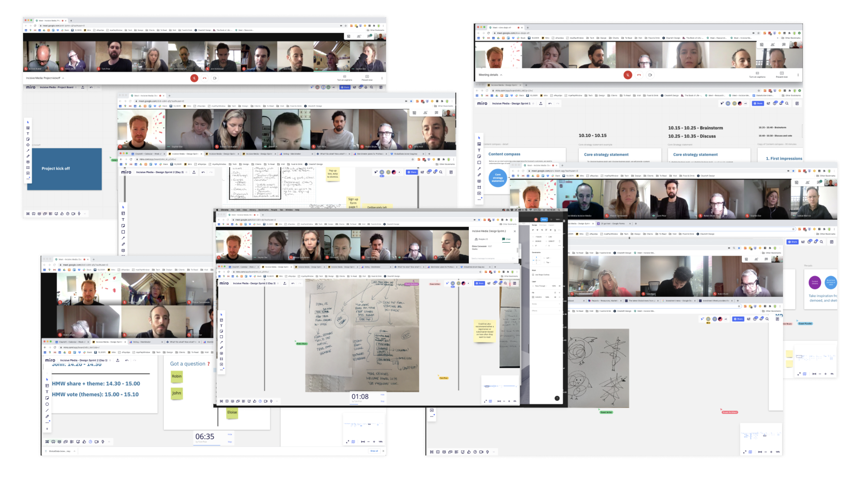Open search on the Miro Project Board
Screen dimensions: 868x488
[372, 87]
